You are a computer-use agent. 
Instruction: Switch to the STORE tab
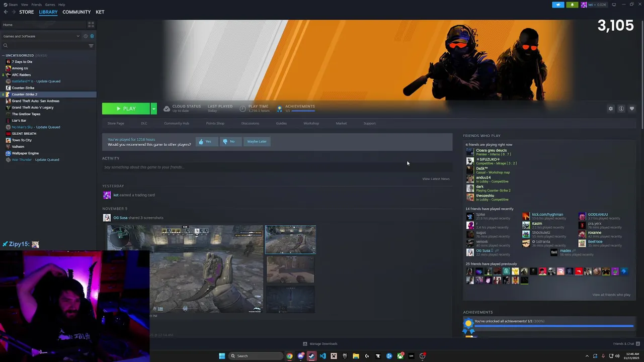[26, 12]
